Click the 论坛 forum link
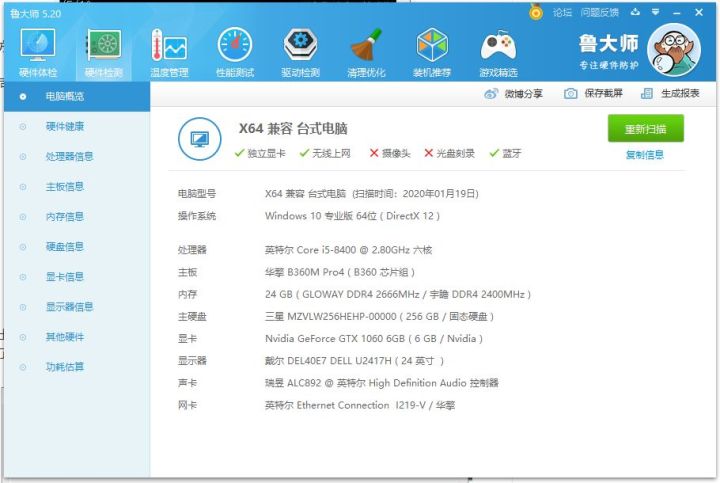 click(x=562, y=12)
